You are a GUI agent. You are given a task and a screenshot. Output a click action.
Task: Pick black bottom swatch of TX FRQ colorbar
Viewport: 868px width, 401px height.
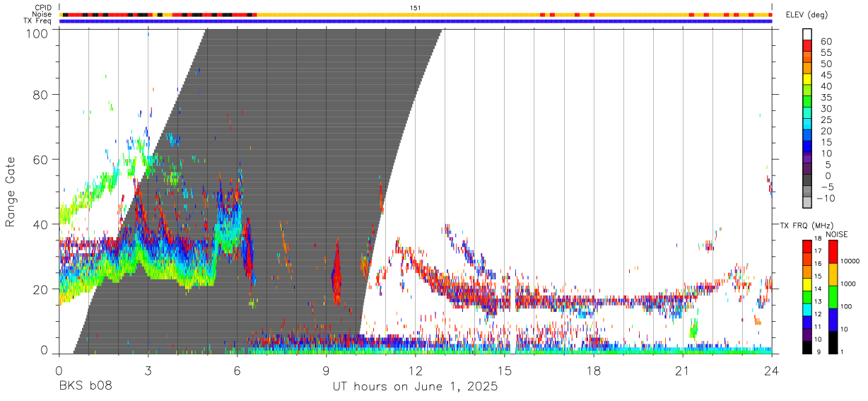click(x=807, y=347)
